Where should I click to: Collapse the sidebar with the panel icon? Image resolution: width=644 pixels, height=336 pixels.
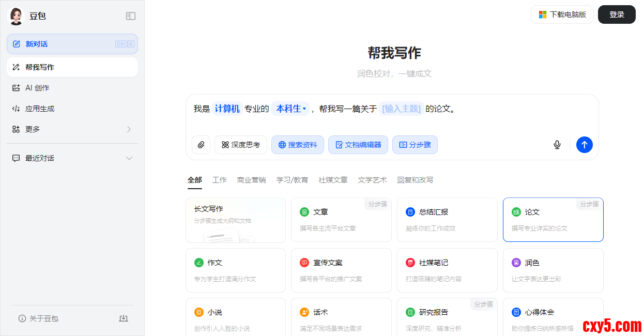[x=131, y=16]
